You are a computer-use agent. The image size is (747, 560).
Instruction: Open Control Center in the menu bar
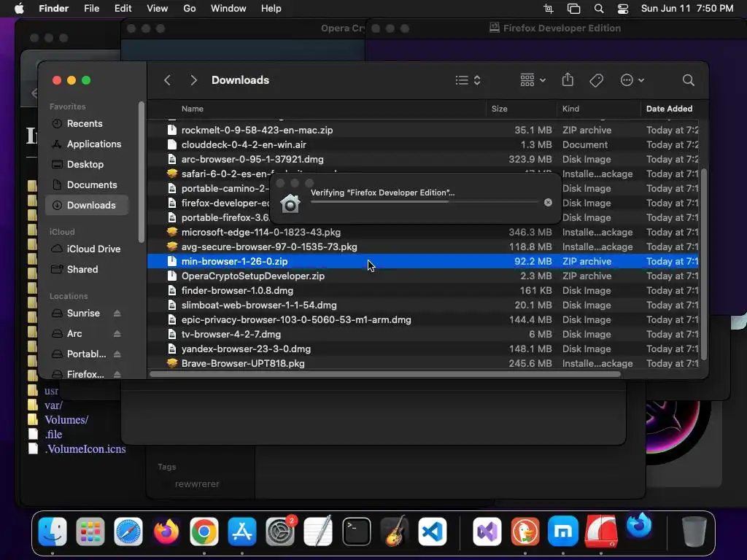[x=623, y=9]
